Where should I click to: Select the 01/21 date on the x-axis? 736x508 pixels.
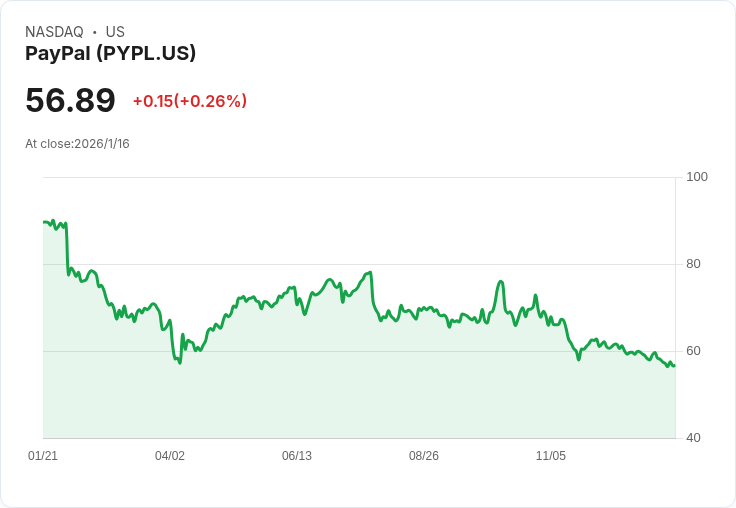(x=43, y=456)
